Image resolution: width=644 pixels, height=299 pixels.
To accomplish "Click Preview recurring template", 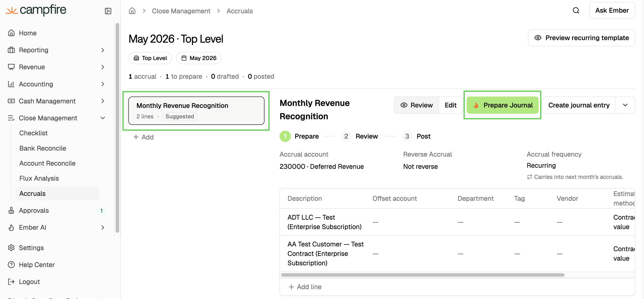I will 581,38.
